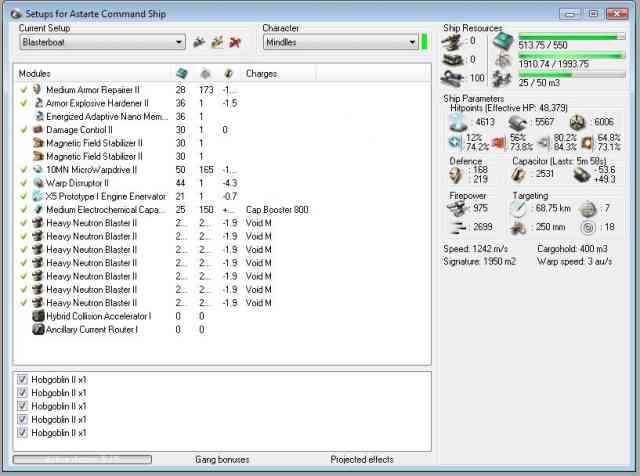The image size is (640, 476).
Task: Toggle the X5 Prototype I Engine Enervator checkmark
Action: tap(24, 196)
